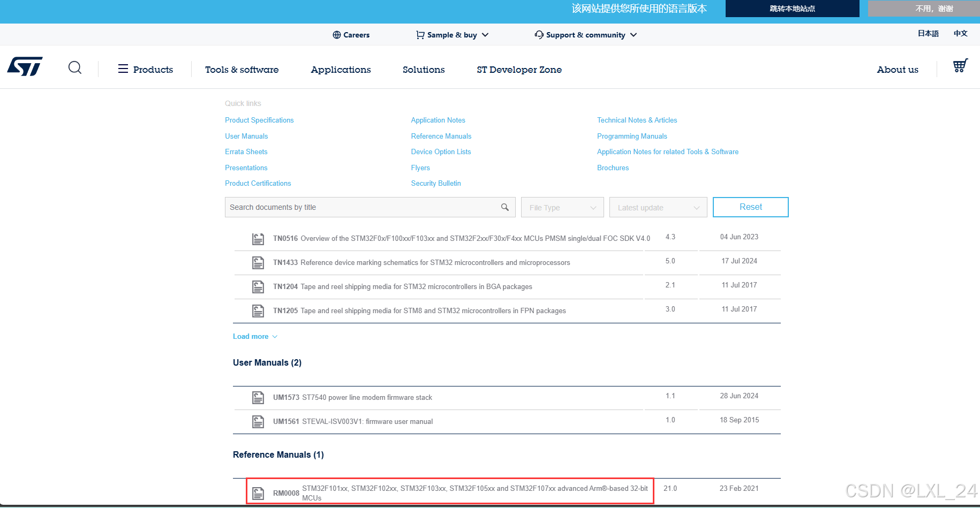980x508 pixels.
Task: Open the About us menu
Action: click(898, 70)
